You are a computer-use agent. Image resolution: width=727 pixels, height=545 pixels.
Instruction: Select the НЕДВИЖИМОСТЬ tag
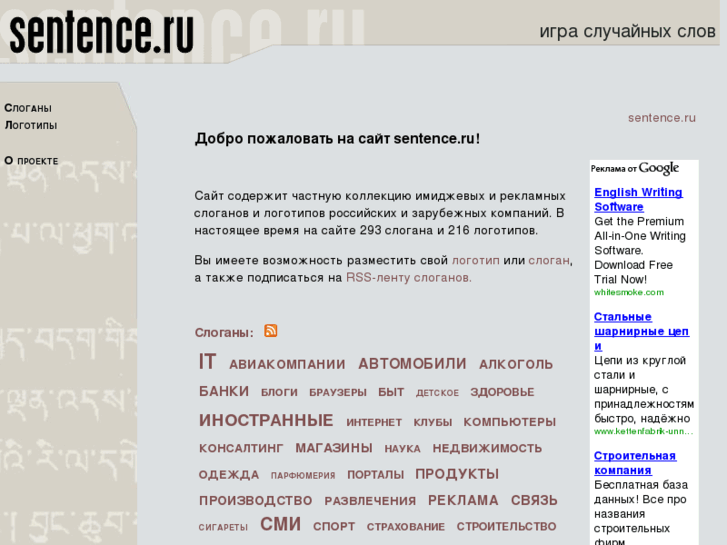pyautogui.click(x=487, y=448)
